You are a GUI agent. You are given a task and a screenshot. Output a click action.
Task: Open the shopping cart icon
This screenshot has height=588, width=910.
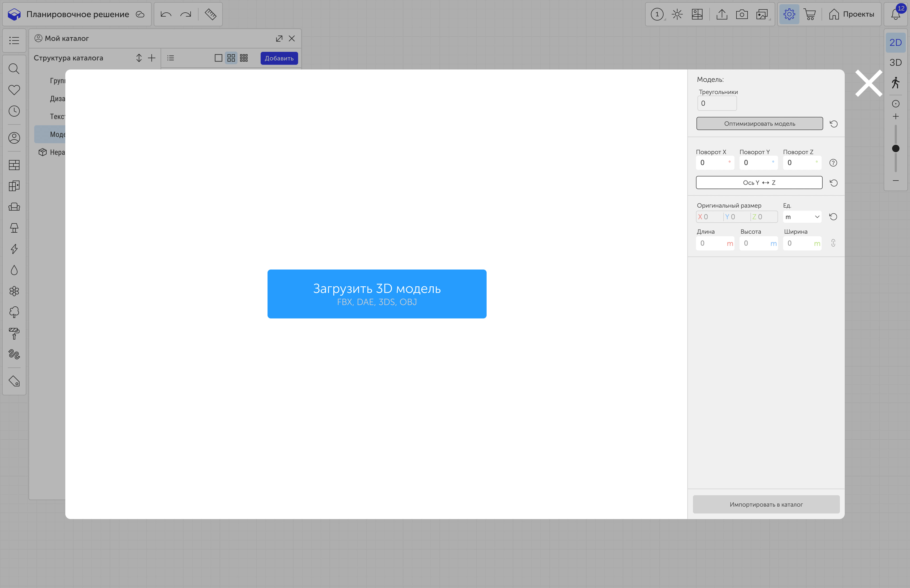(809, 14)
